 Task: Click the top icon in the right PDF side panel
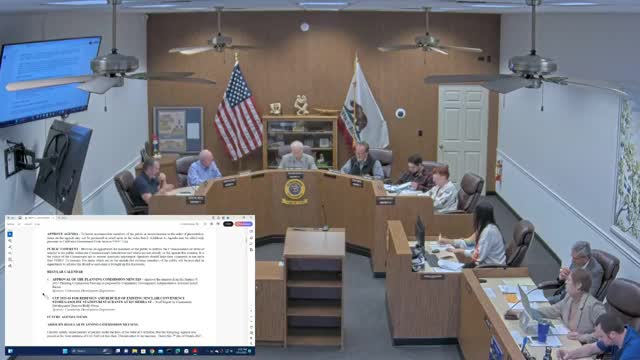[251, 232]
